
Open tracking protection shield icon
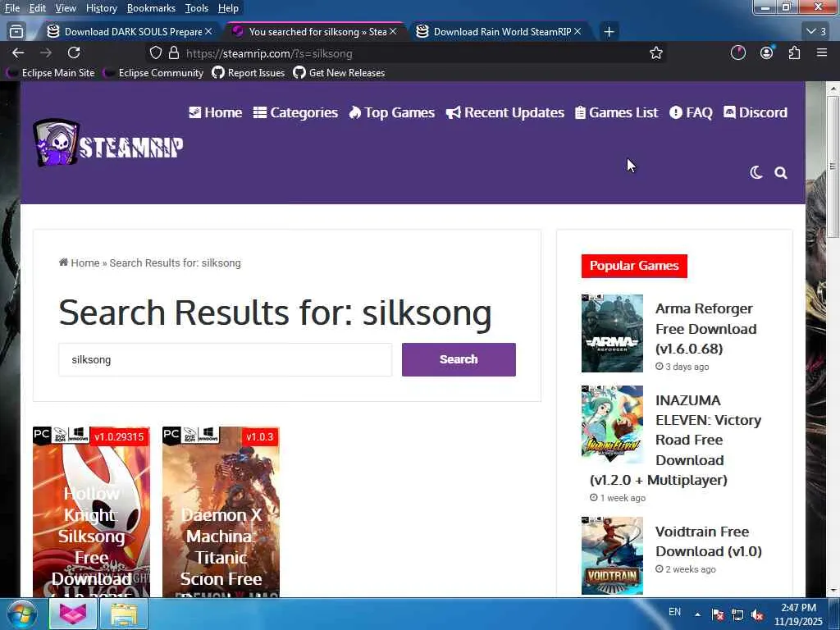tap(155, 53)
